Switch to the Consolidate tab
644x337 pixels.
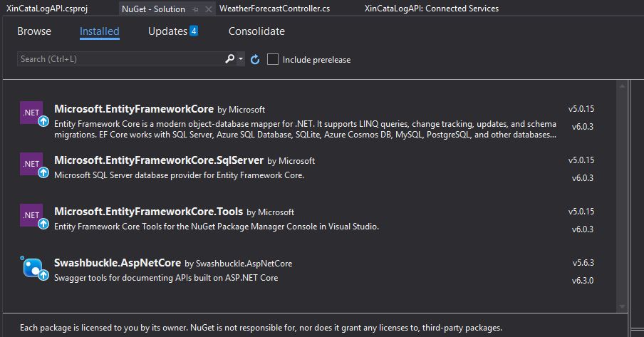click(256, 31)
